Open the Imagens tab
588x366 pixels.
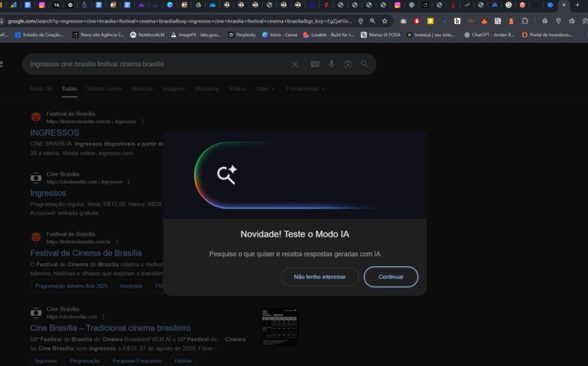click(174, 89)
